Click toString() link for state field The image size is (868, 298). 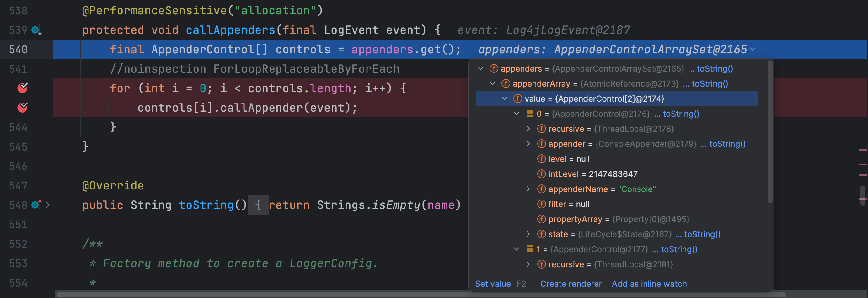[702, 234]
